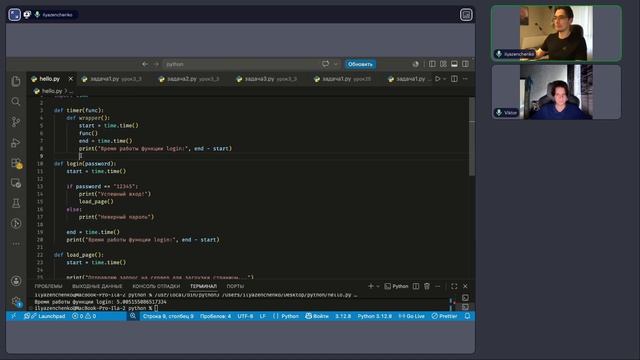640x360 pixels.
Task: Open the chat dropdown arrow in the title bar
Action: (336, 64)
